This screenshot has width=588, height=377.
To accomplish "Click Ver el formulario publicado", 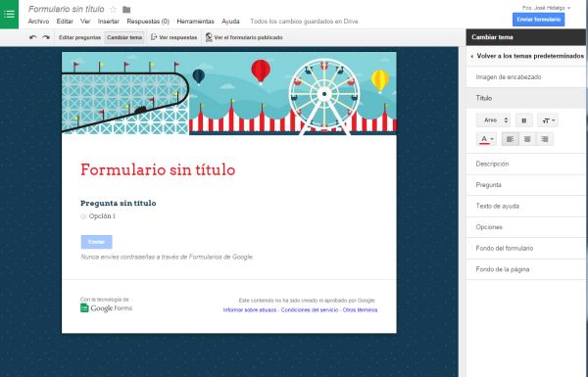I will point(244,37).
